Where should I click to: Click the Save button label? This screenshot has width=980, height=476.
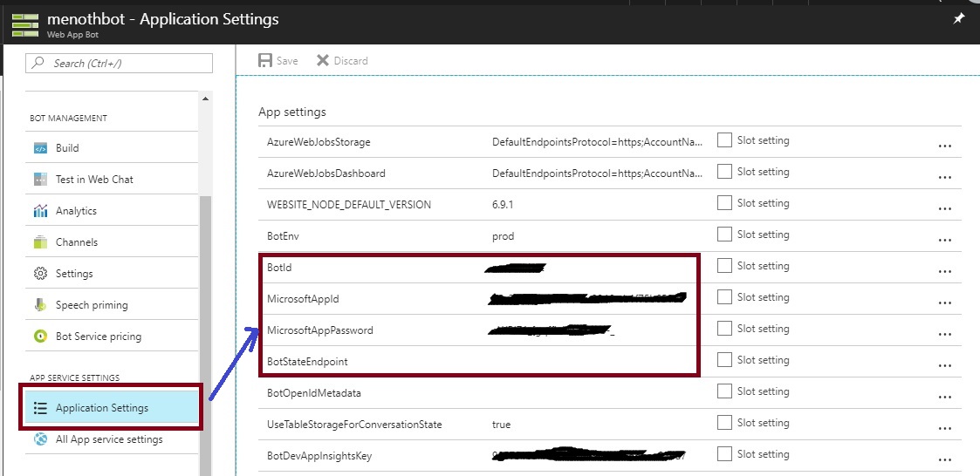287,61
